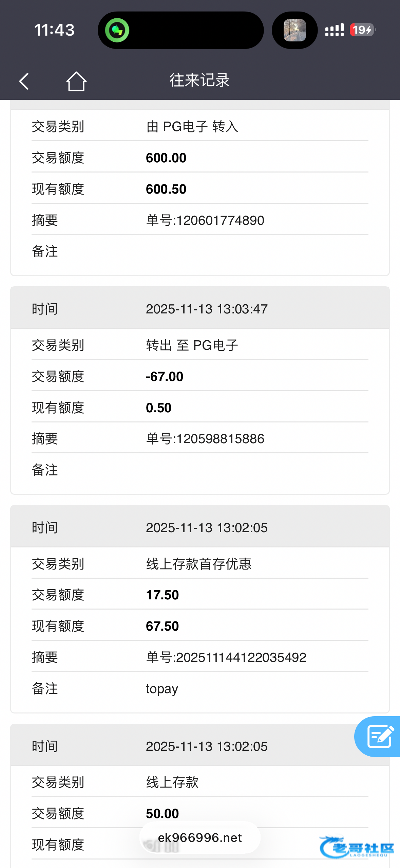
Task: Tap the 由 PG电子 转入 transaction type
Action: click(192, 127)
